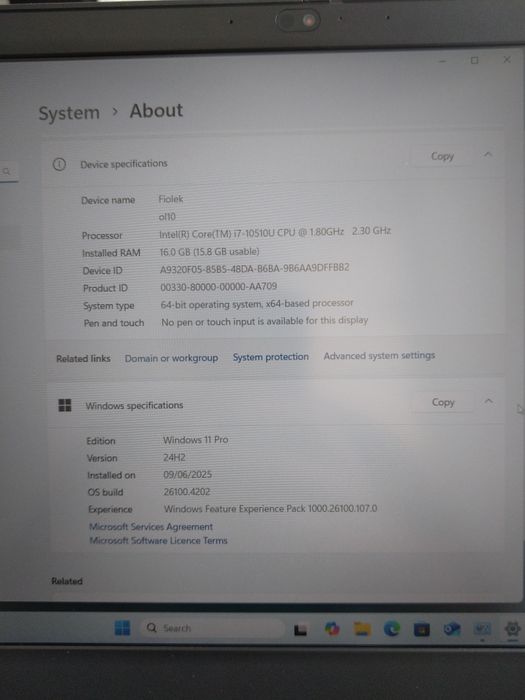Launch Microsoft Edge from the taskbar
525x700 pixels.
[x=392, y=629]
